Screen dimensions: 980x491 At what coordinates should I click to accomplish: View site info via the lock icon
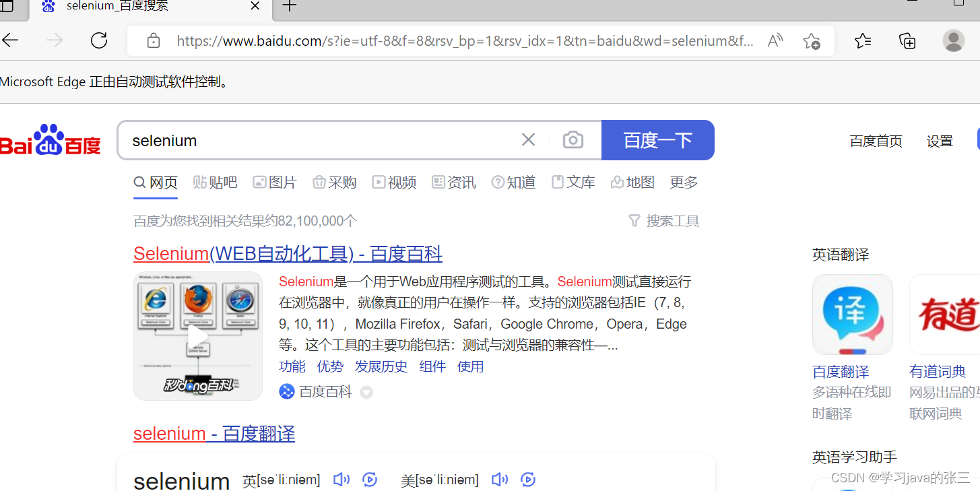(x=154, y=41)
